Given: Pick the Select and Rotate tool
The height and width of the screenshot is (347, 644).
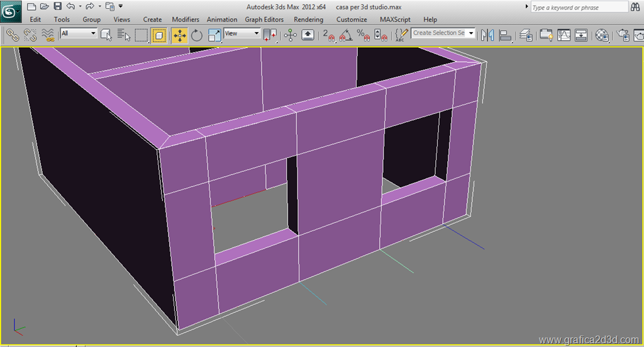Looking at the screenshot, I should pos(197,35).
